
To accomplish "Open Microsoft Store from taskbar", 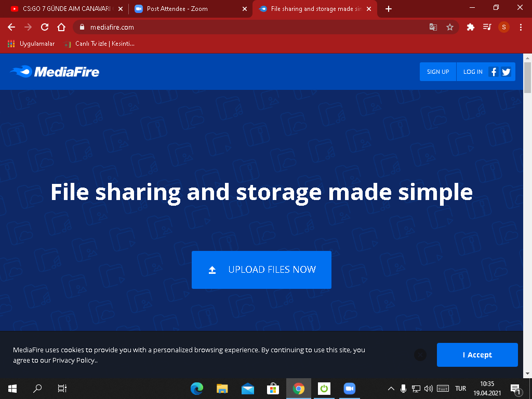I will (x=273, y=389).
